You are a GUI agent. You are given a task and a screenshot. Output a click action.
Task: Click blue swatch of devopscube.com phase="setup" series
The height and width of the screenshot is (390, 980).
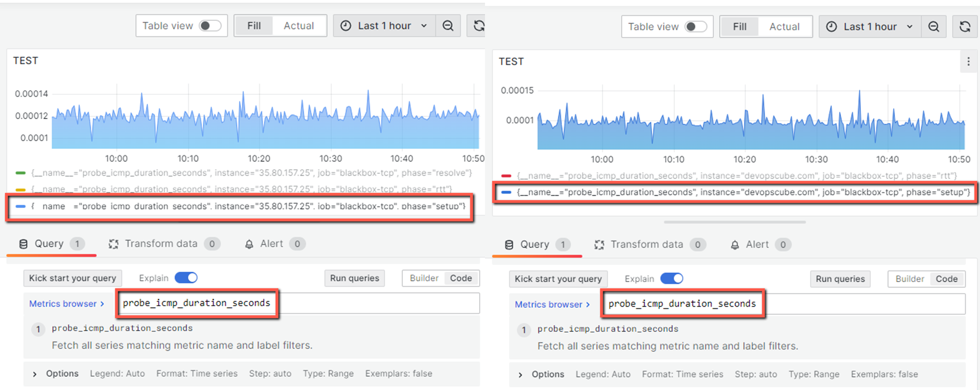[x=506, y=192]
